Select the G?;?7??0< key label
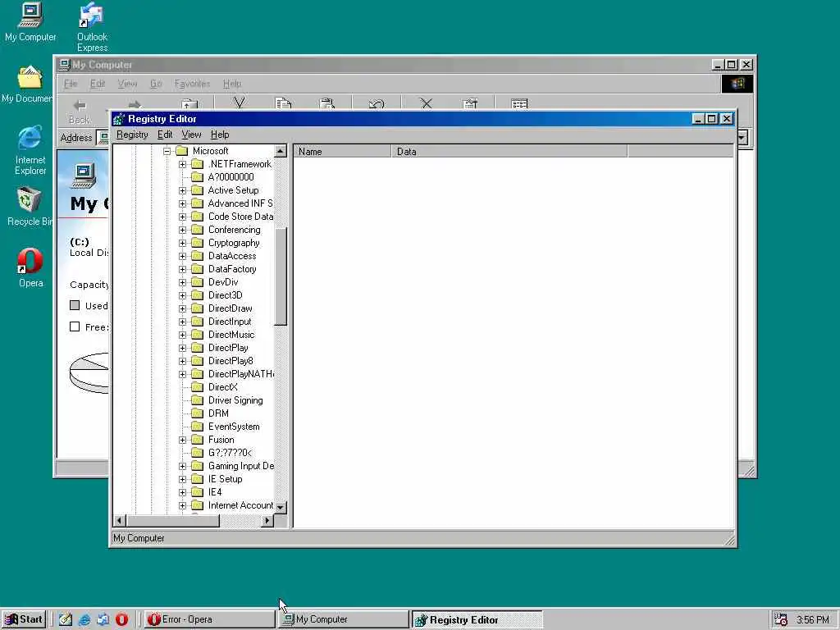Screen dimensions: 840x630 point(230,453)
